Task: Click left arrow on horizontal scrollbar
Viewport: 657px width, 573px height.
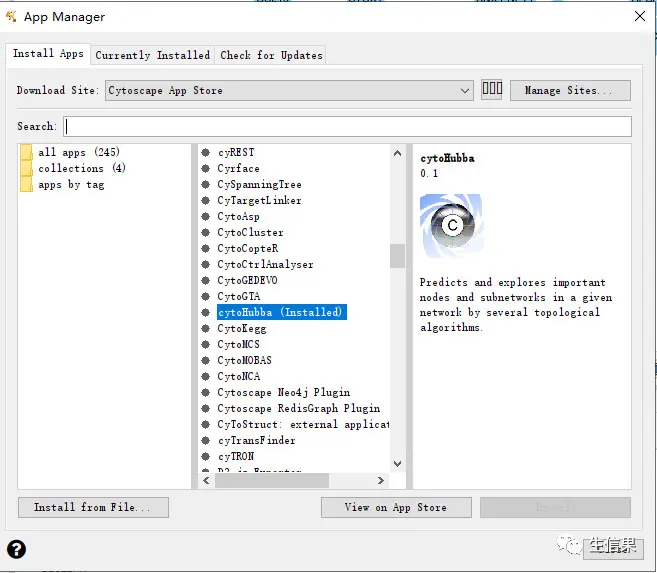Action: pos(206,480)
